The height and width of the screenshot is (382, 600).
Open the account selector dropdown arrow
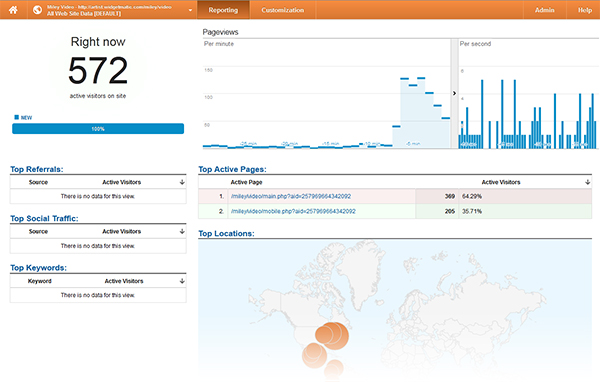coord(190,10)
